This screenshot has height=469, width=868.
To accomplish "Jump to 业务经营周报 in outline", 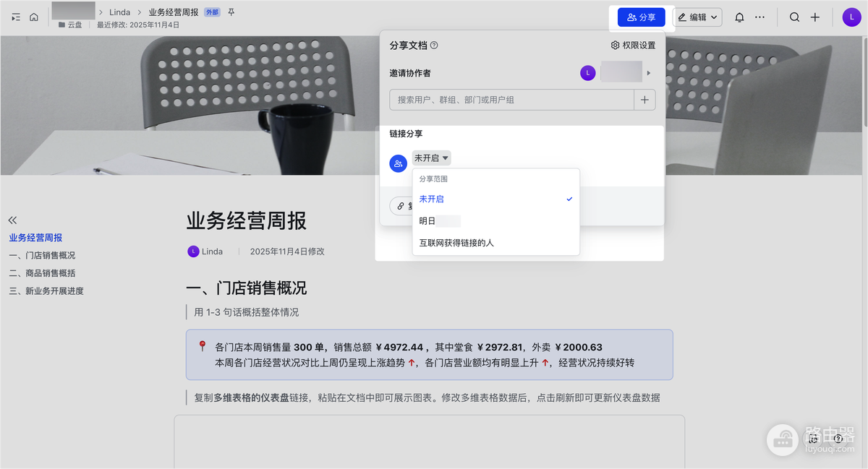I will (35, 238).
